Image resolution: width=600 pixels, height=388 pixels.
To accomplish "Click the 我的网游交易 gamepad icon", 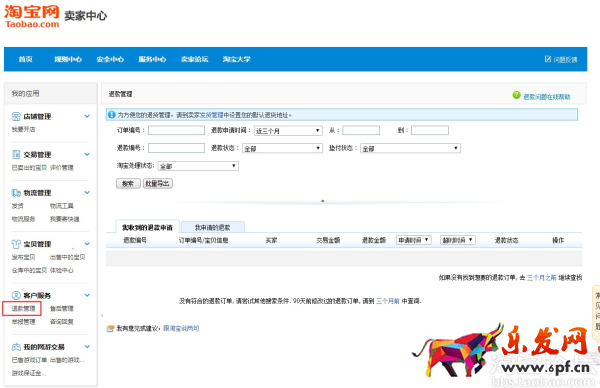I will click(x=16, y=347).
